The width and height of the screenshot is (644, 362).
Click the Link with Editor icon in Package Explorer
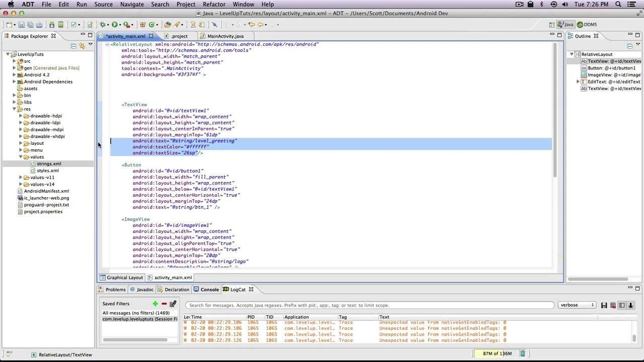[82, 46]
